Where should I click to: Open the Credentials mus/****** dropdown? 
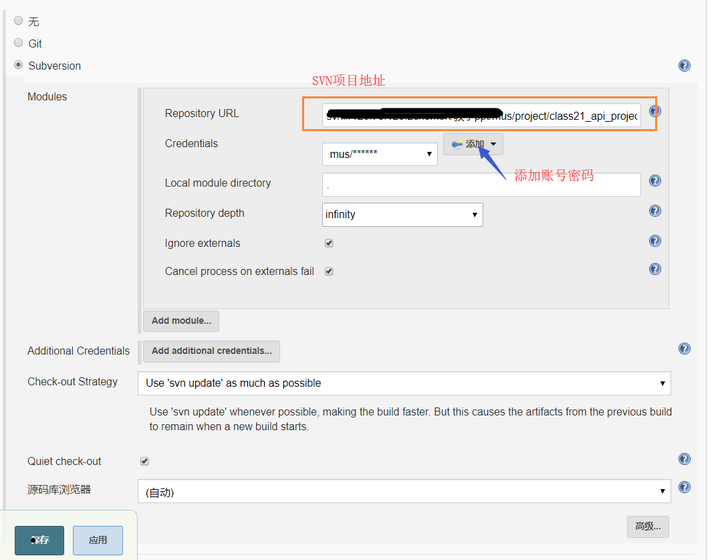point(380,154)
